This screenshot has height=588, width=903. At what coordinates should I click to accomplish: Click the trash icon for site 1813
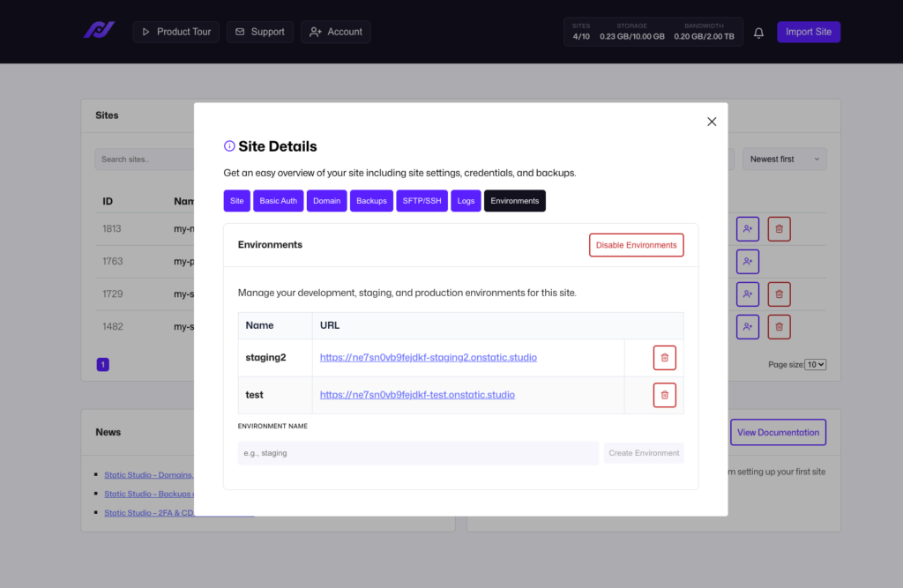(x=779, y=228)
